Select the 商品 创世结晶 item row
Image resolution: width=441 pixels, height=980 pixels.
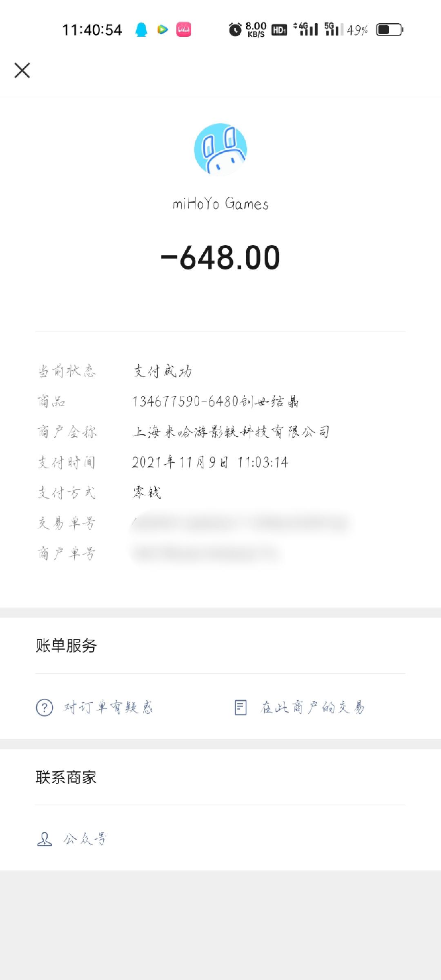pos(220,402)
